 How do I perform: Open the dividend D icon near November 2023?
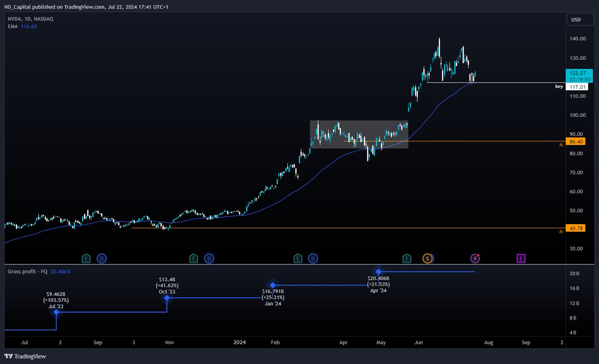click(209, 258)
